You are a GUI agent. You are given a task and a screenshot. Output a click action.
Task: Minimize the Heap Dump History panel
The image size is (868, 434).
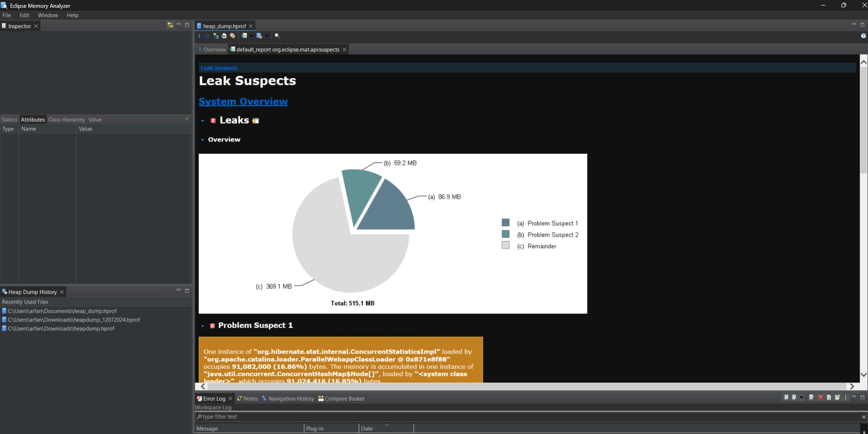tap(179, 290)
